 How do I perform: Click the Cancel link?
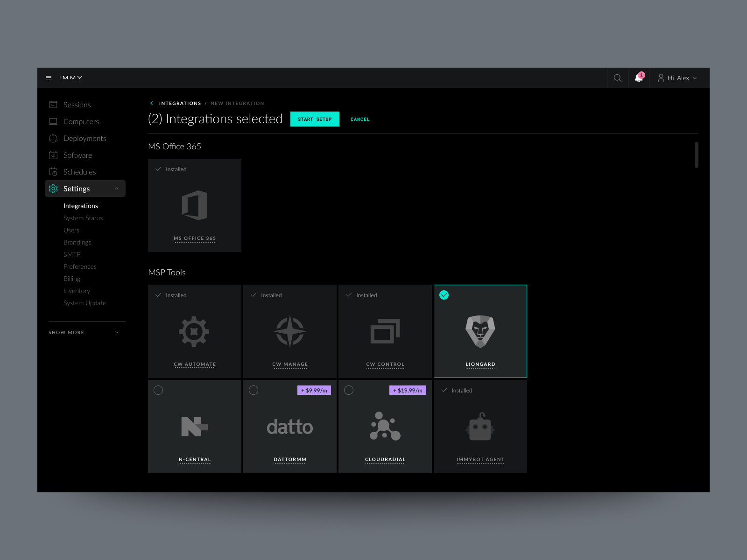click(x=360, y=119)
